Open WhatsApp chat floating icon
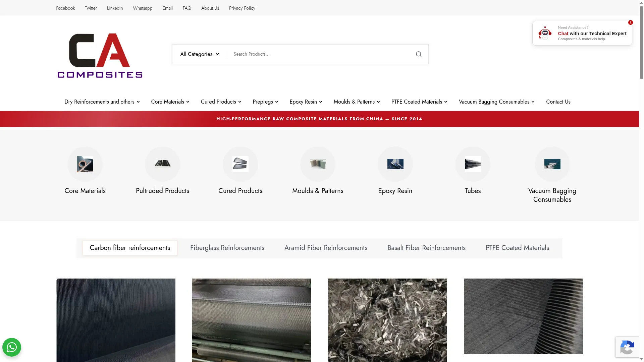The image size is (644, 362). click(12, 347)
